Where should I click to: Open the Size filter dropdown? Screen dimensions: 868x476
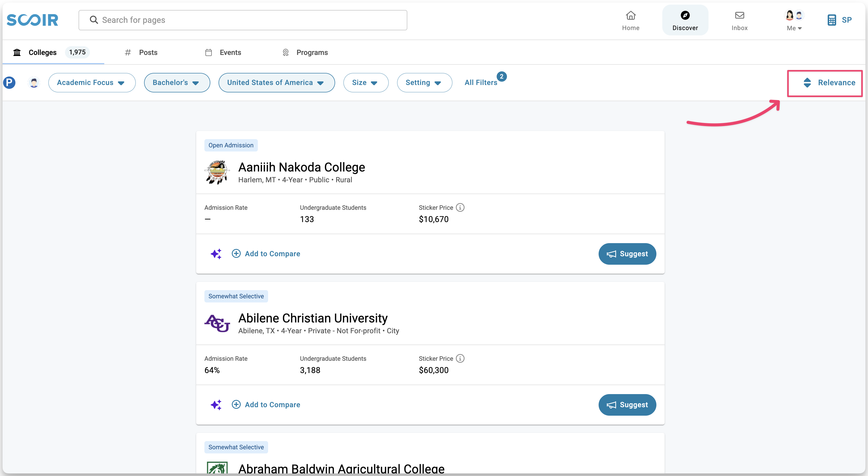(x=366, y=82)
